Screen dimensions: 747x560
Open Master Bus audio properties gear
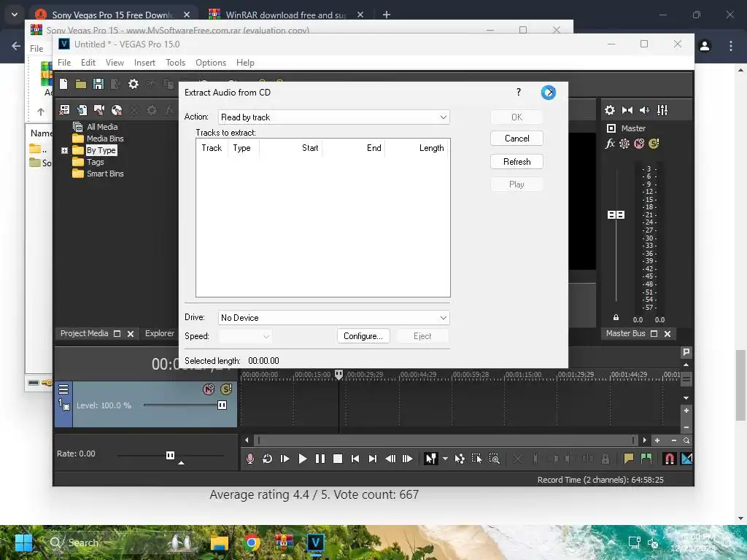pos(609,110)
